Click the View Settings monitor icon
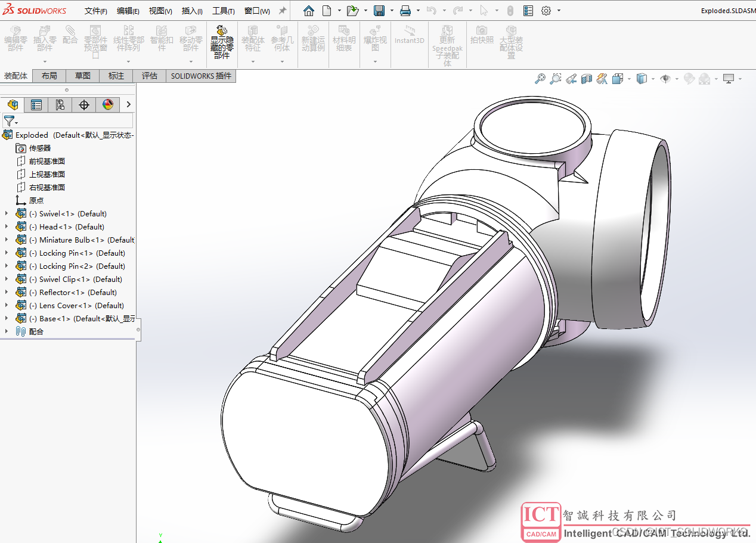The height and width of the screenshot is (543, 756). [728, 78]
